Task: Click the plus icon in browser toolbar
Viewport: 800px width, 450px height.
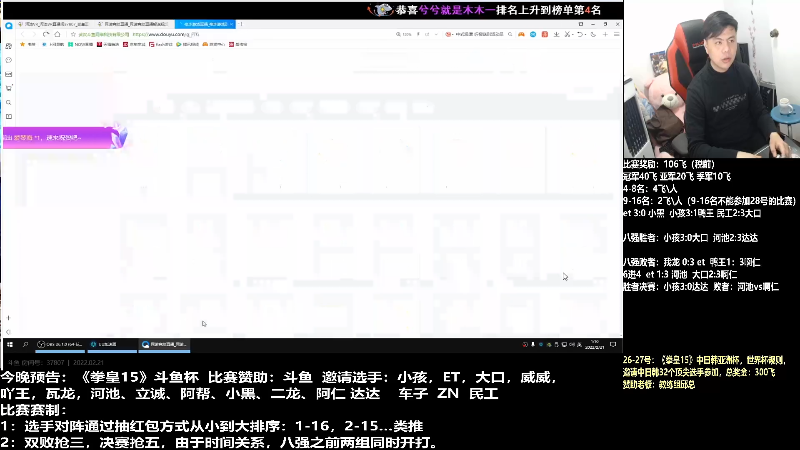Action: tap(605, 34)
